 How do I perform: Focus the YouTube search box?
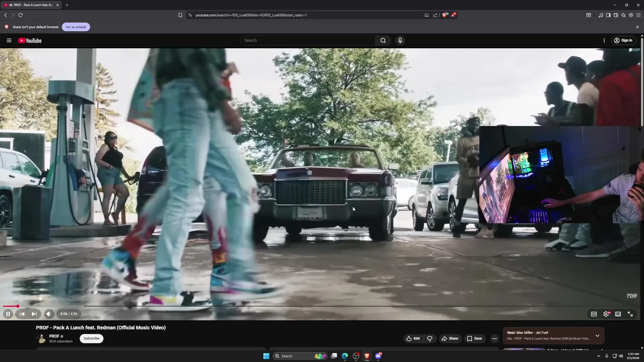point(308,40)
